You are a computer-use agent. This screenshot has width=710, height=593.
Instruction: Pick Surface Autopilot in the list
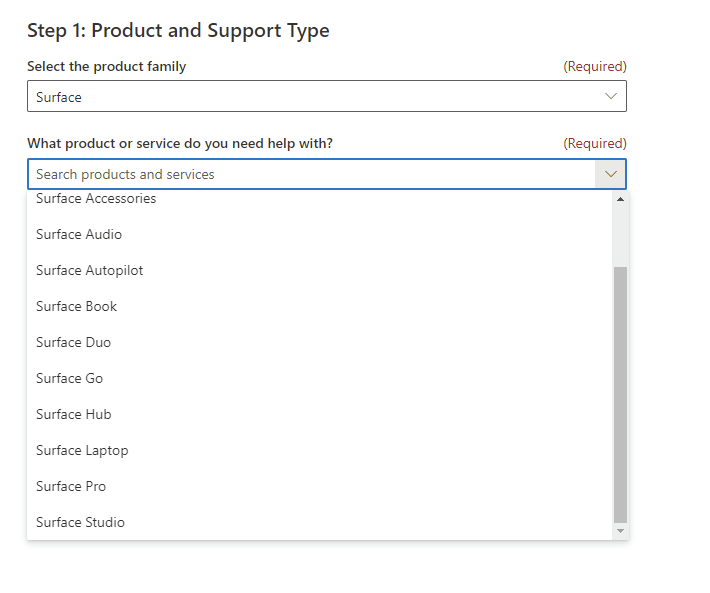point(320,270)
